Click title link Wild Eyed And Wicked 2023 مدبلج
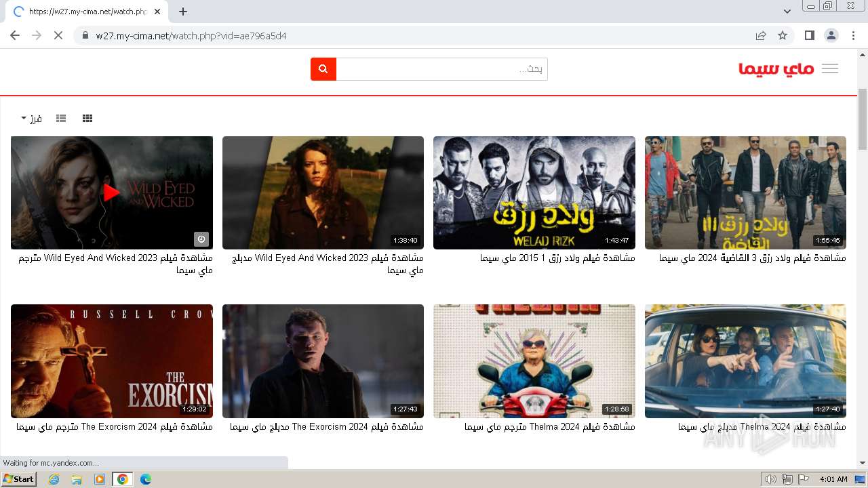Viewport: 868px width, 488px height. coord(328,264)
